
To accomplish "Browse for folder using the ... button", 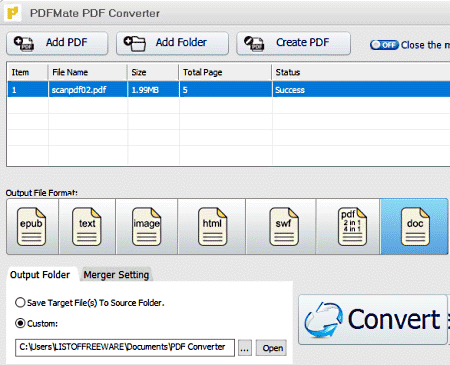I will 245,348.
